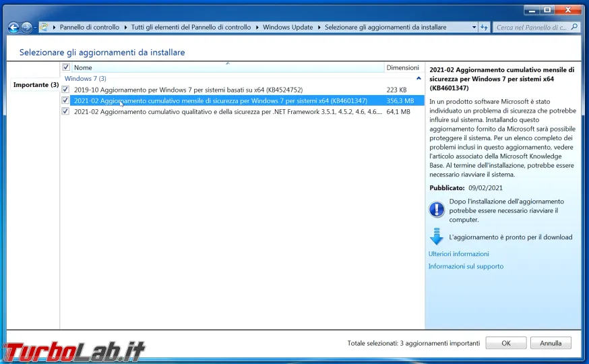Click the blue restart warning shield icon
The width and height of the screenshot is (589, 364).
(436, 208)
